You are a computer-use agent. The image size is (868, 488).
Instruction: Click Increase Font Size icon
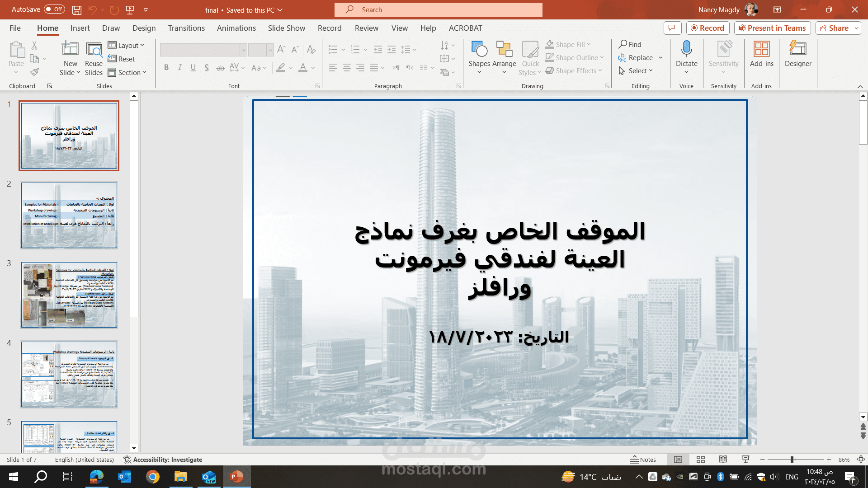pos(281,49)
